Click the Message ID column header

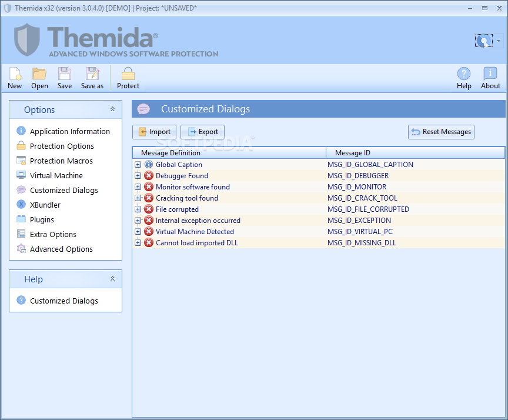tap(415, 152)
